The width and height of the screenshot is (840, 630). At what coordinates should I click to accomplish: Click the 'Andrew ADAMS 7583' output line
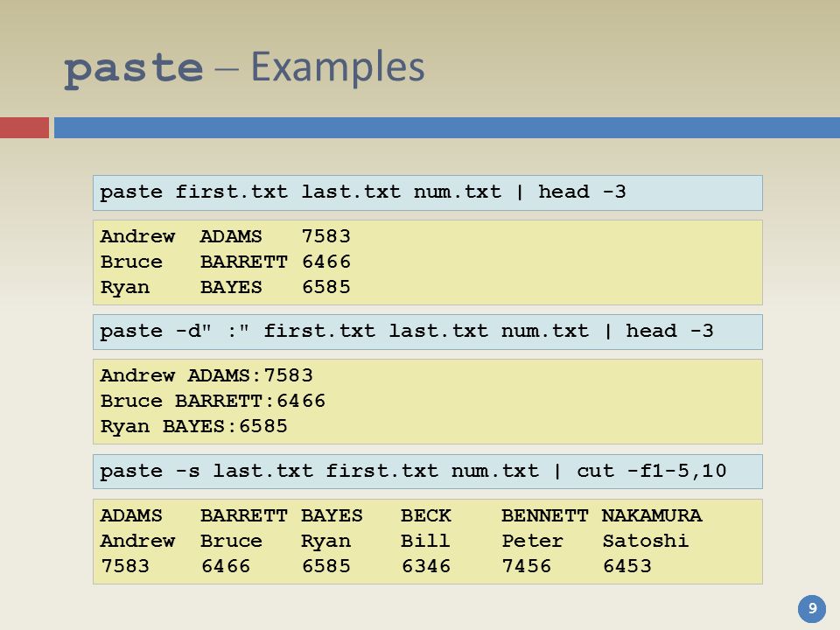pos(226,236)
